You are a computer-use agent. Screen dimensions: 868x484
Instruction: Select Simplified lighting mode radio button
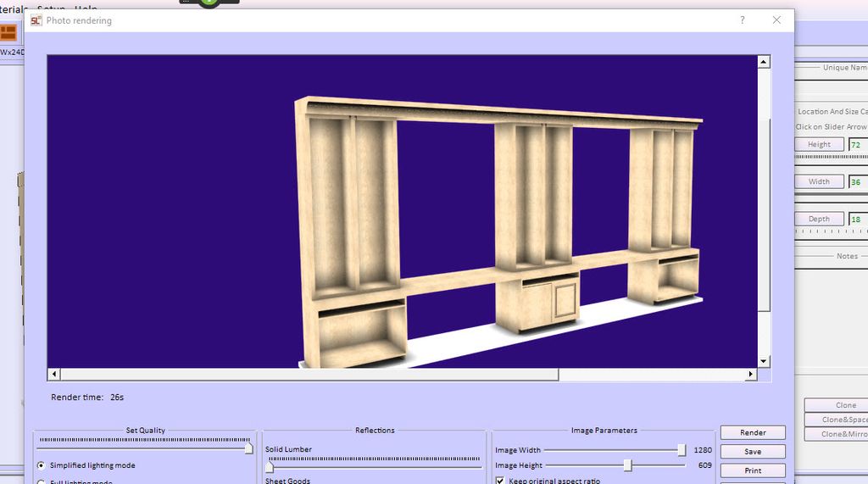point(42,465)
